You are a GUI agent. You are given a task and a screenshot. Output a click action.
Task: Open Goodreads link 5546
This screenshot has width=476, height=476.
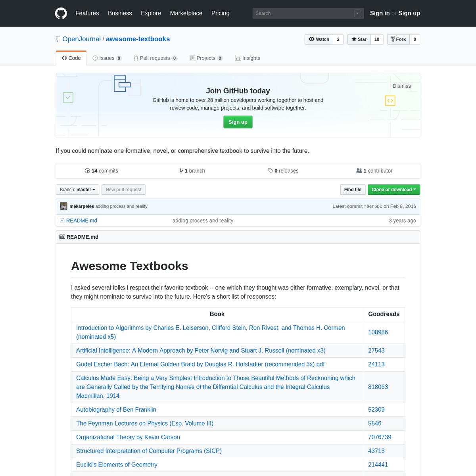375,424
